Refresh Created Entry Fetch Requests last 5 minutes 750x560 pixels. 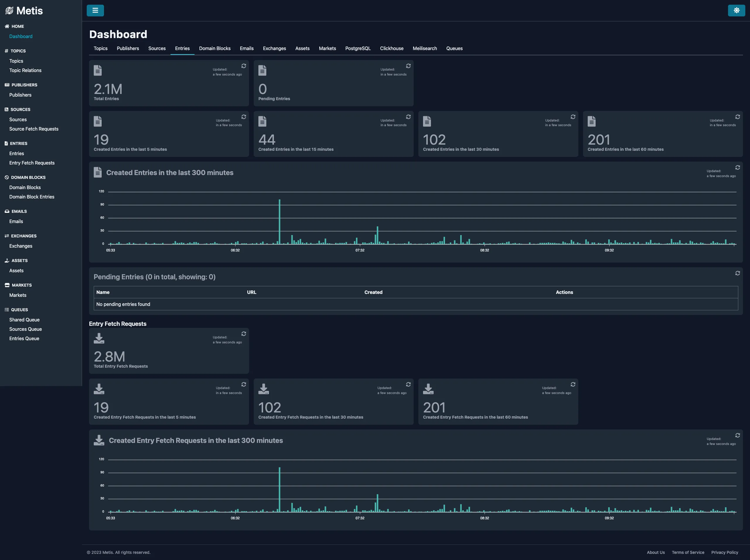[244, 385]
